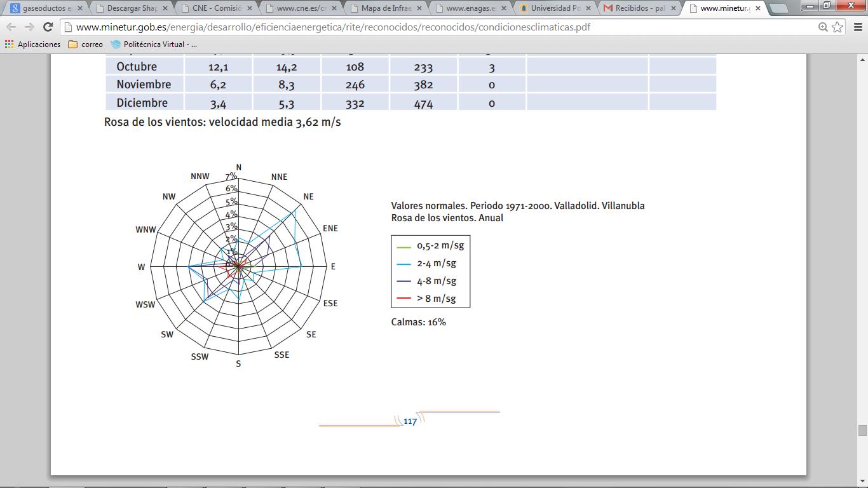Image resolution: width=868 pixels, height=488 pixels.
Task: Open the Aplicaciones apps shortcut
Action: pyautogui.click(x=32, y=44)
